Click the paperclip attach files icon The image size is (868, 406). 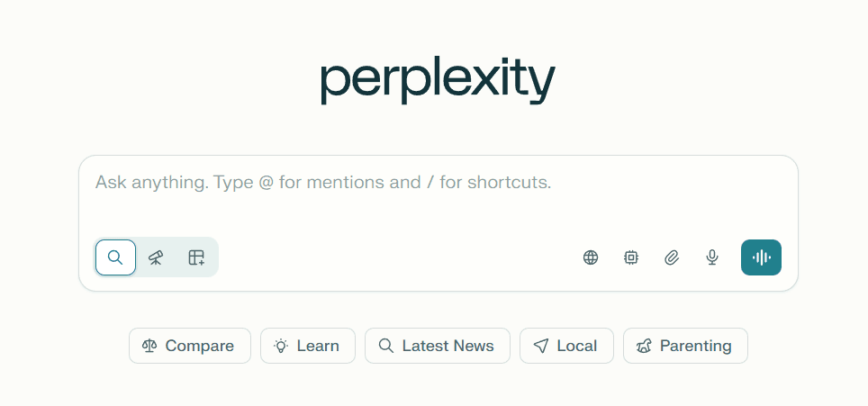click(x=672, y=257)
